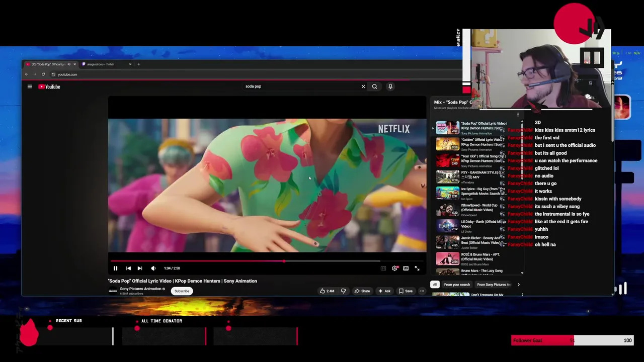This screenshot has width=644, height=362.
Task: Close the Twitch browser tab
Action: 130,64
